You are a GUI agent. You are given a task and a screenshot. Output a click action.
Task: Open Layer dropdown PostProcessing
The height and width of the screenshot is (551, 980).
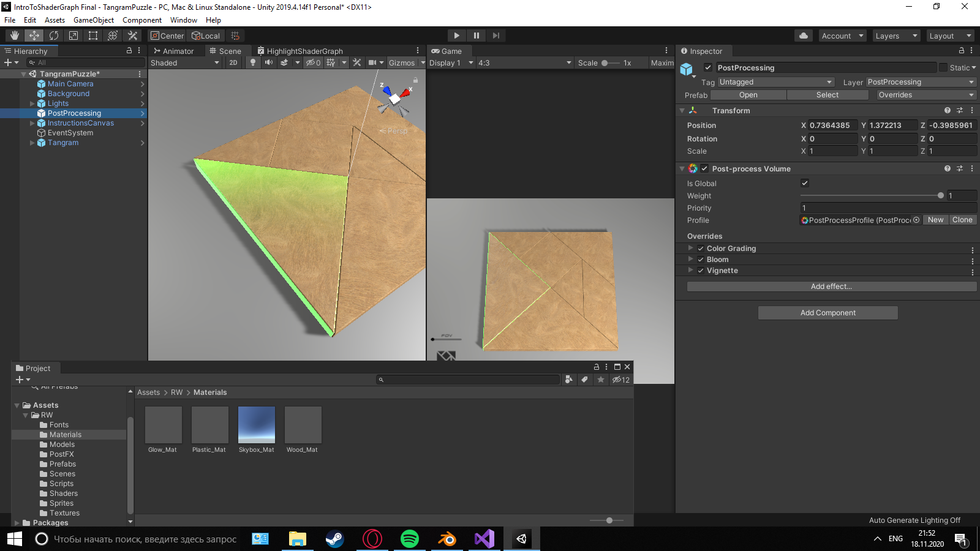click(x=921, y=82)
